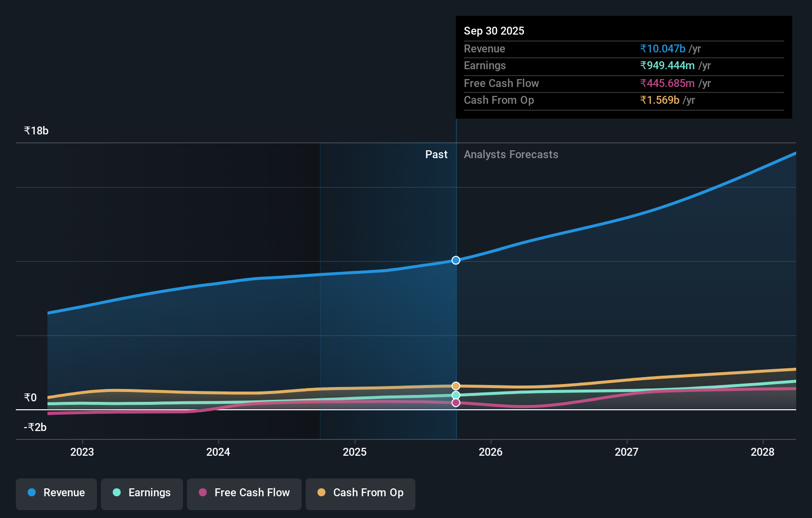The width and height of the screenshot is (812, 518).
Task: Click the pink Free Cash Flow legend dot
Action: [x=202, y=493]
